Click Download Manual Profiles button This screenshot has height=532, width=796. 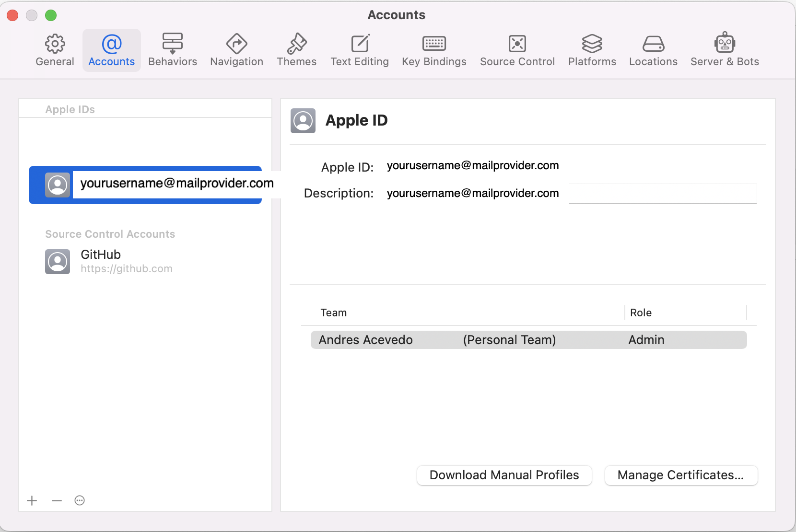pyautogui.click(x=504, y=475)
